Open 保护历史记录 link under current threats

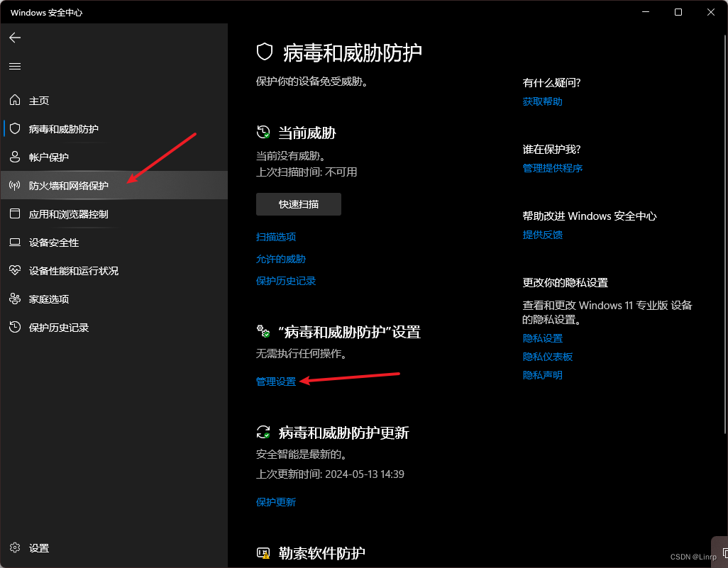286,281
